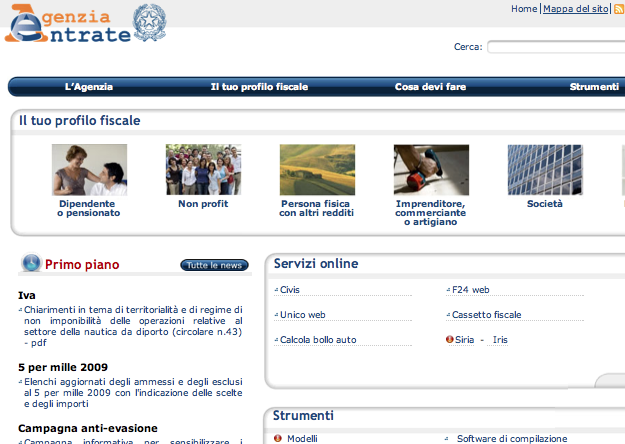The height and width of the screenshot is (444, 625).
Task: Open the Cosa devi fare menu
Action: click(430, 86)
